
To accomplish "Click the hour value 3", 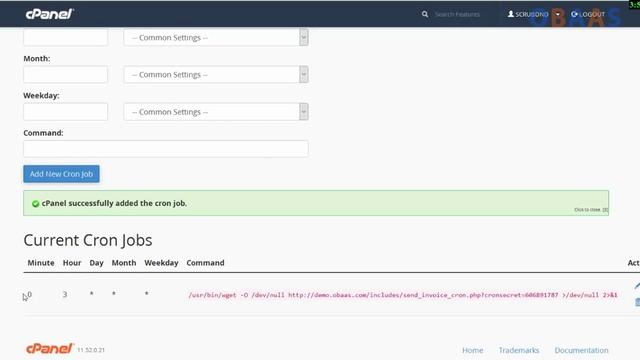I will point(65,294).
